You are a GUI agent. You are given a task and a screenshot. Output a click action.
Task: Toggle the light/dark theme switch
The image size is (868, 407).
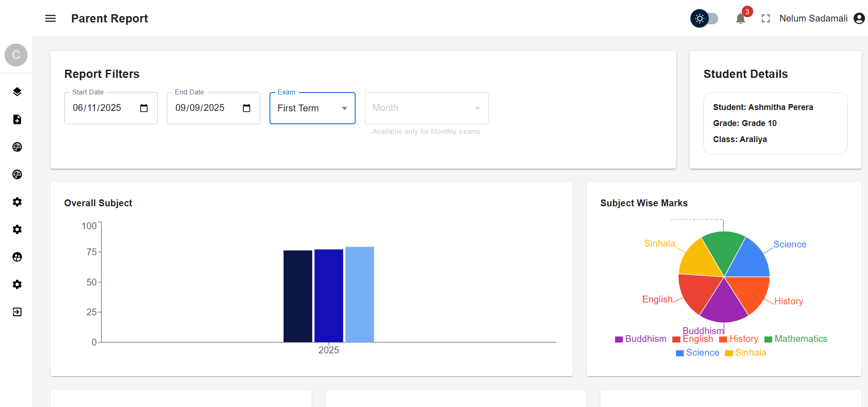[704, 18]
